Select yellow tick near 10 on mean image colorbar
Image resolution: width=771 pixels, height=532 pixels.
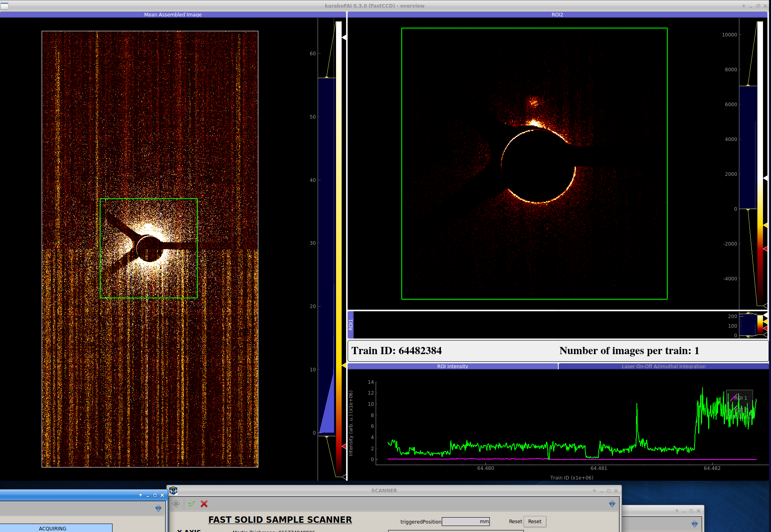pyautogui.click(x=344, y=365)
